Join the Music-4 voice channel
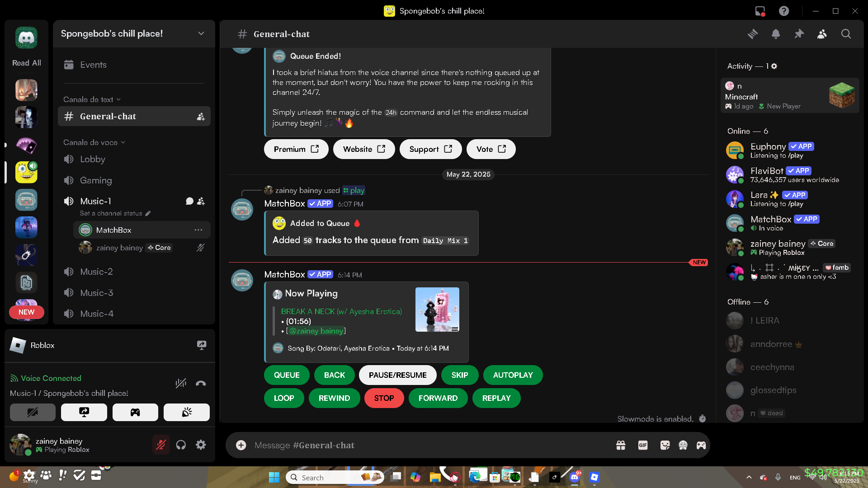The width and height of the screenshot is (868, 488). pyautogui.click(x=134, y=314)
